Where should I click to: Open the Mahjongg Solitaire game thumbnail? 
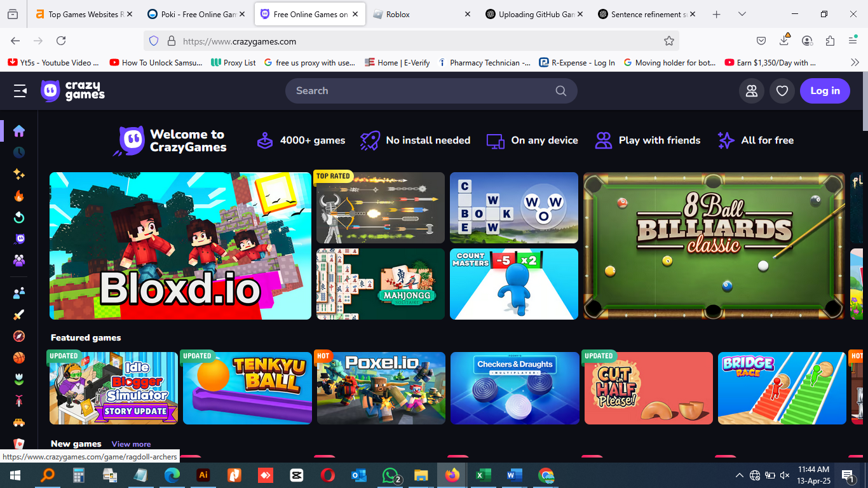(381, 284)
